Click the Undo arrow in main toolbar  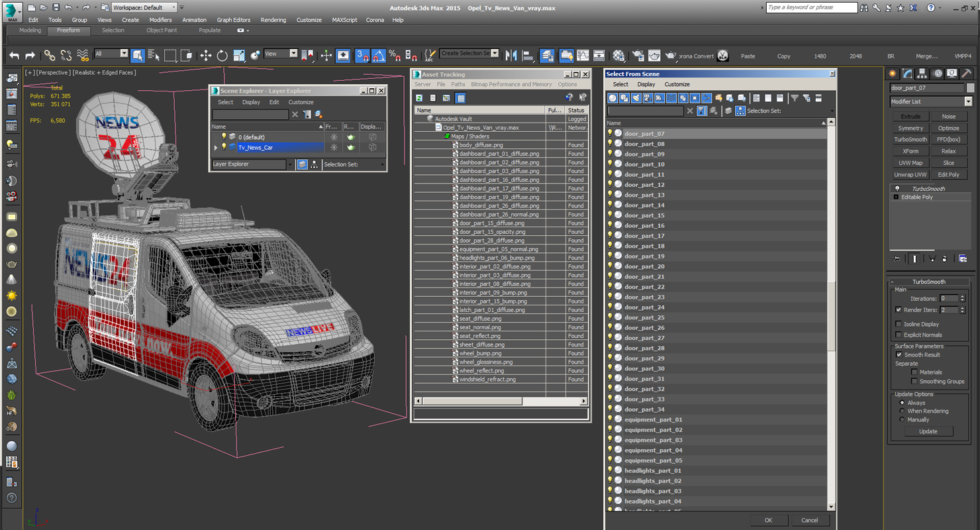click(x=14, y=56)
